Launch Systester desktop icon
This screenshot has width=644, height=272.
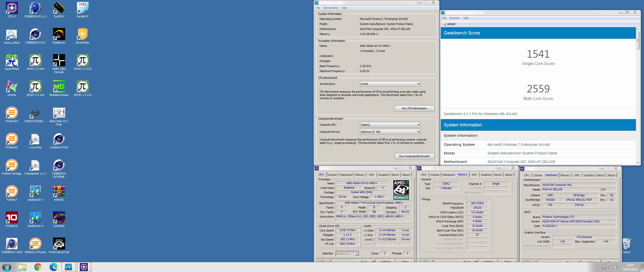coord(59,219)
